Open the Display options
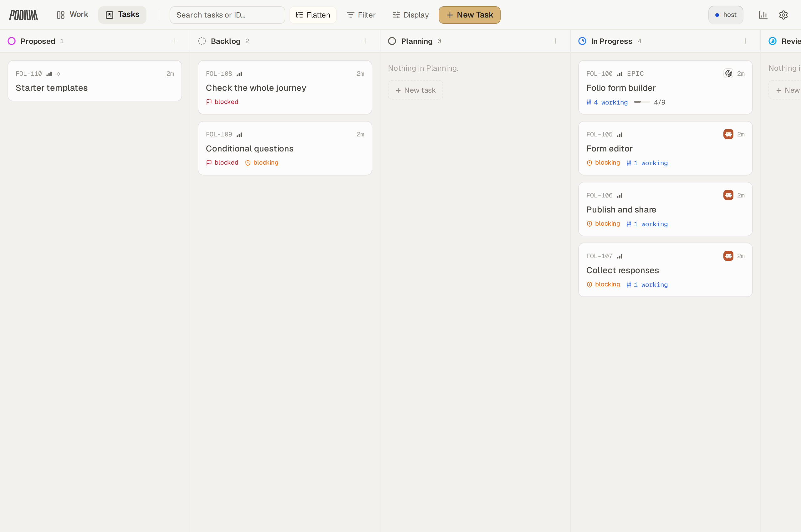This screenshot has height=532, width=801. click(x=411, y=15)
